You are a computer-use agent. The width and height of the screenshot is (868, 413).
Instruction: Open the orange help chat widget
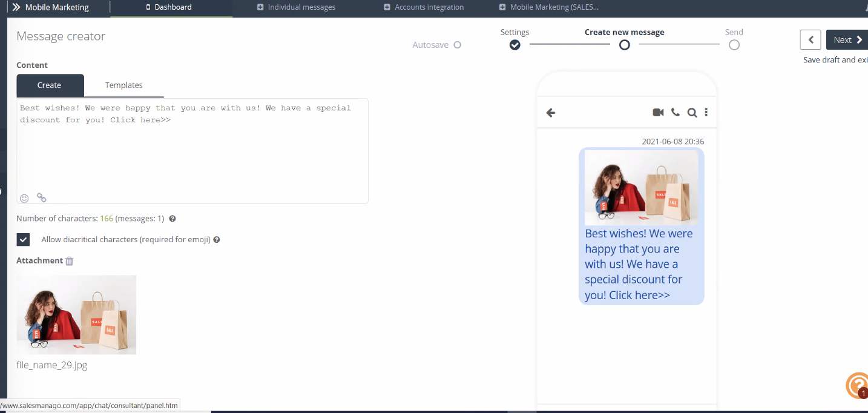[x=857, y=385]
